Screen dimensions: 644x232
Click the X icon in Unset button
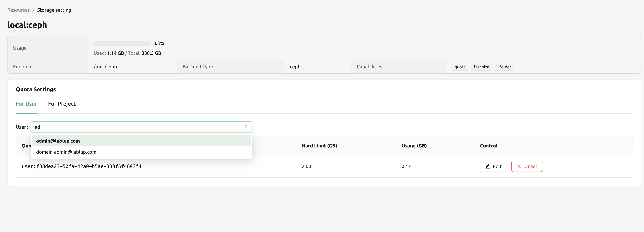pos(519,166)
